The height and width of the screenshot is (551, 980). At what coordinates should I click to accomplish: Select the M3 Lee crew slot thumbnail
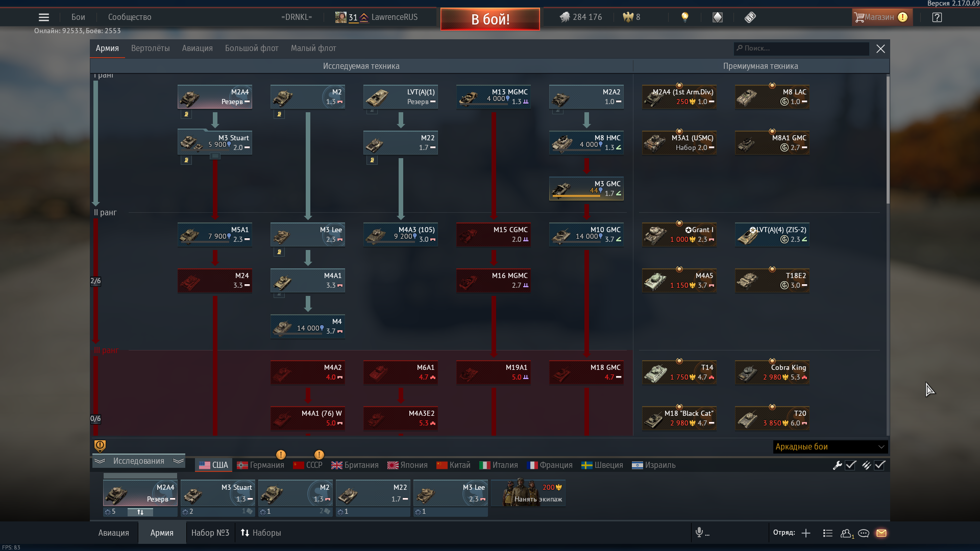[451, 493]
